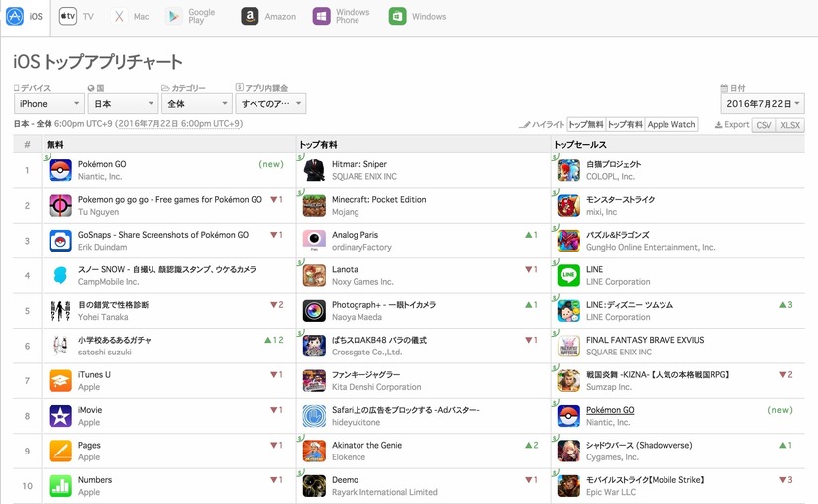
Task: Click the Analog Paris app icon
Action: (314, 241)
